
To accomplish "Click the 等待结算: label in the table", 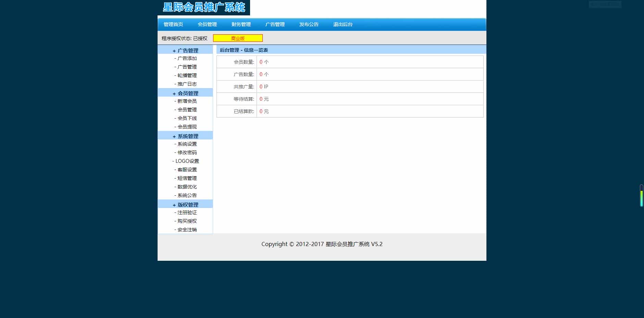I will tap(244, 99).
